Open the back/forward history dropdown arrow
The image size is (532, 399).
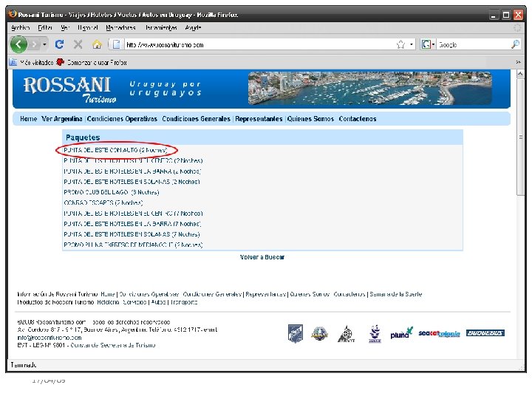(44, 44)
